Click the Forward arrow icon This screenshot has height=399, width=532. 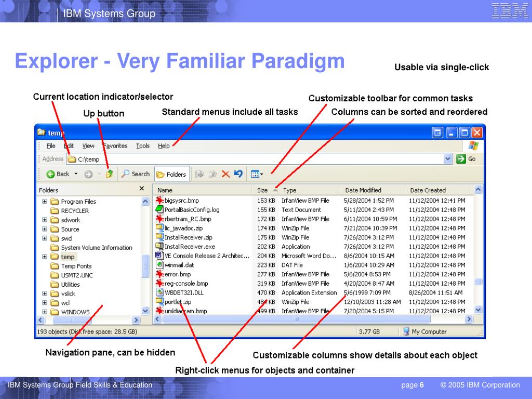coord(88,175)
